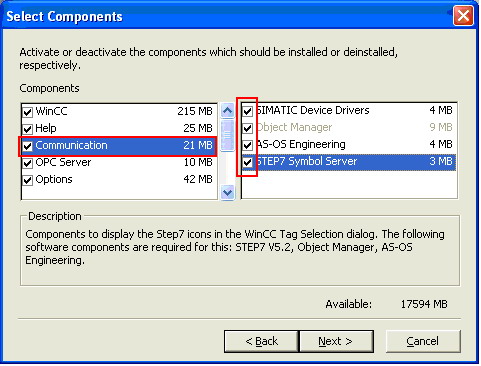
Task: Go back with the Back button
Action: point(262,341)
